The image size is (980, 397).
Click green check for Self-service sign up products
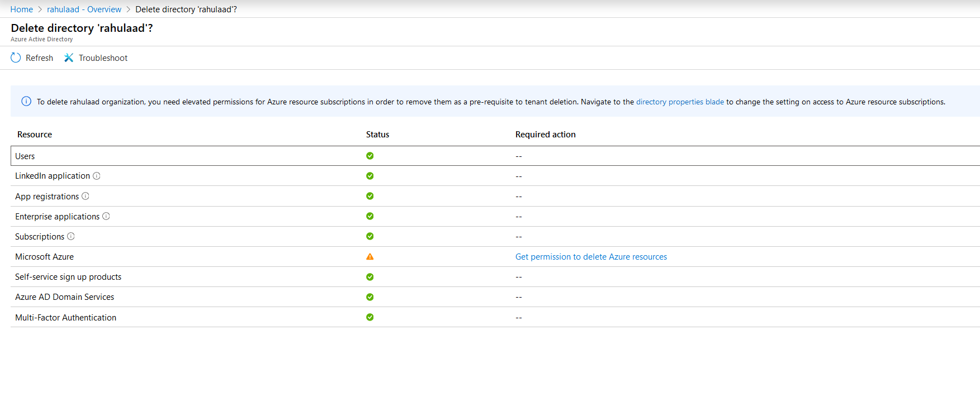coord(370,277)
